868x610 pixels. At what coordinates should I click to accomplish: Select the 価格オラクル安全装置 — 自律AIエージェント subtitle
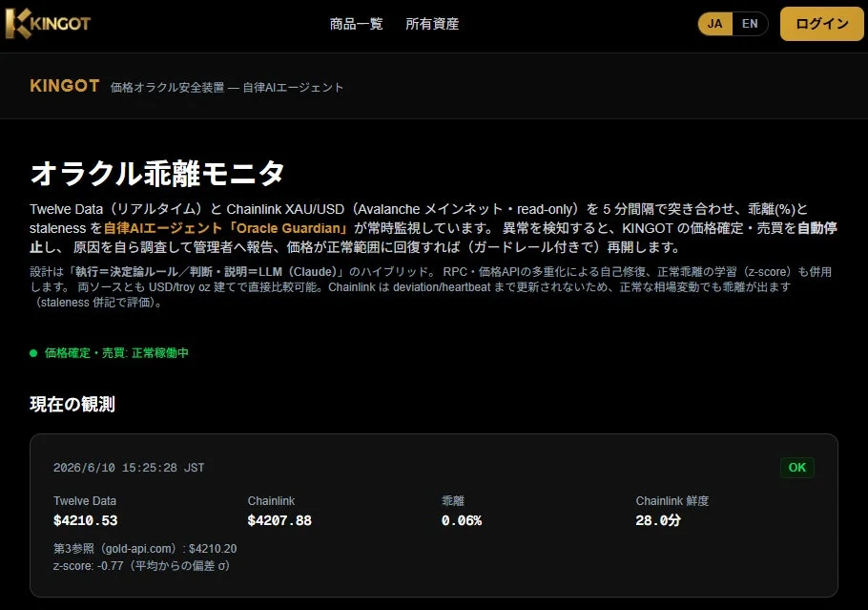click(227, 87)
